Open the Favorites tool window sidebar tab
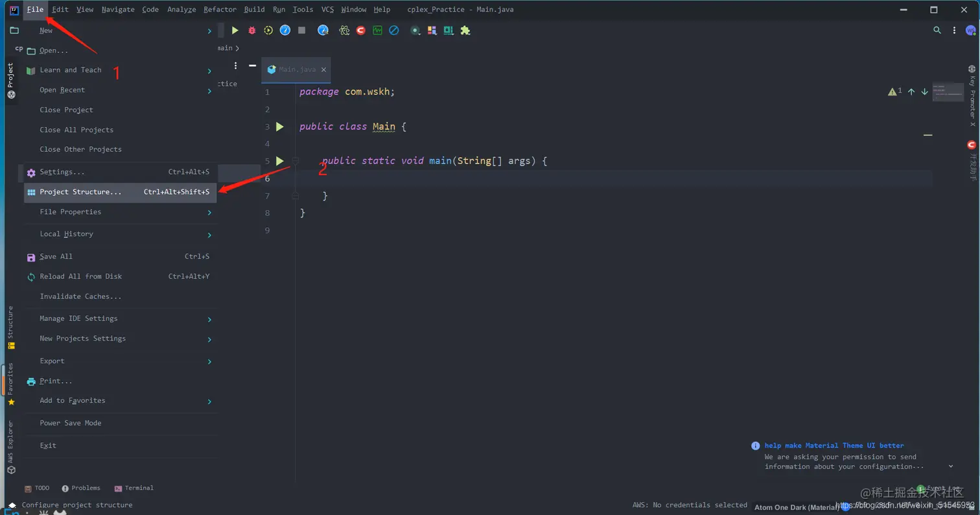The image size is (980, 515). point(11,385)
